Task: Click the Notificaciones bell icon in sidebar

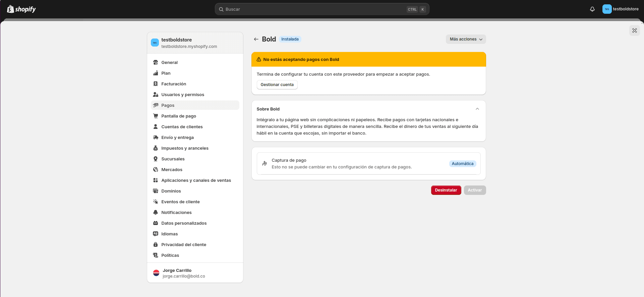Action: click(156, 212)
